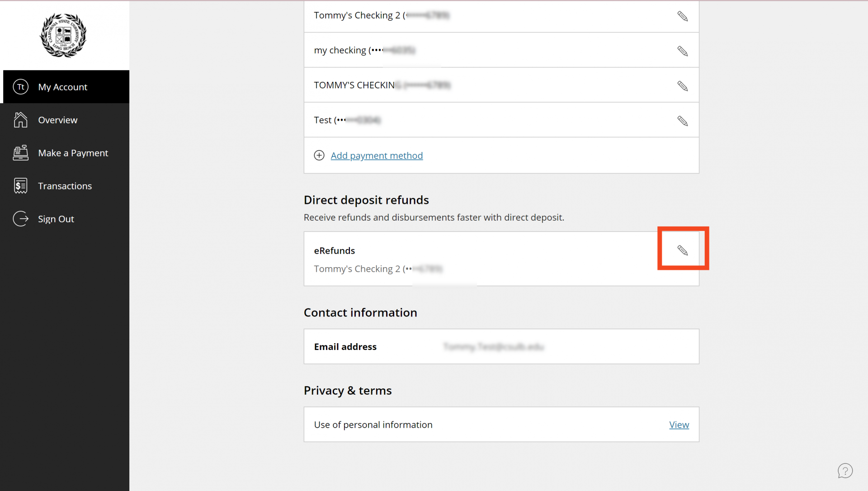
Task: View Use of personal information
Action: [679, 424]
